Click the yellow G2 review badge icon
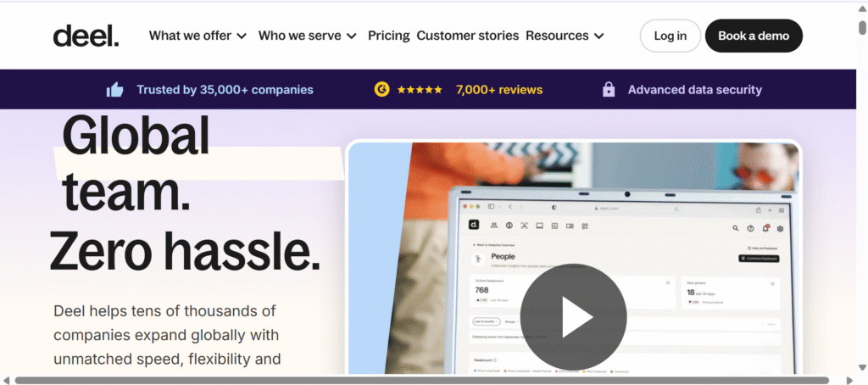Screen dimensions: 868x385 click(381, 89)
